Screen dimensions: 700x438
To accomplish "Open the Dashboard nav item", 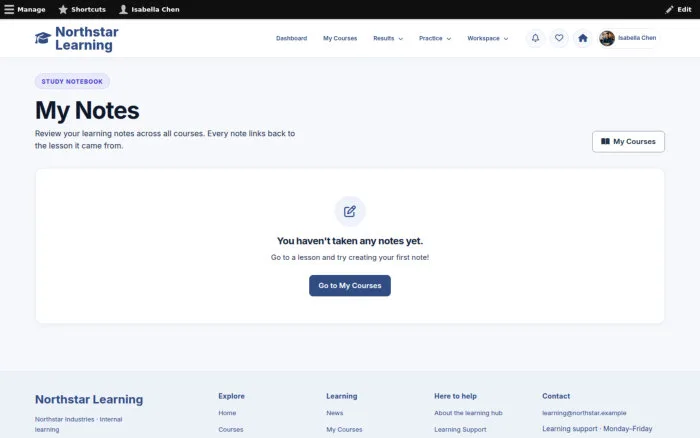I will coord(292,38).
